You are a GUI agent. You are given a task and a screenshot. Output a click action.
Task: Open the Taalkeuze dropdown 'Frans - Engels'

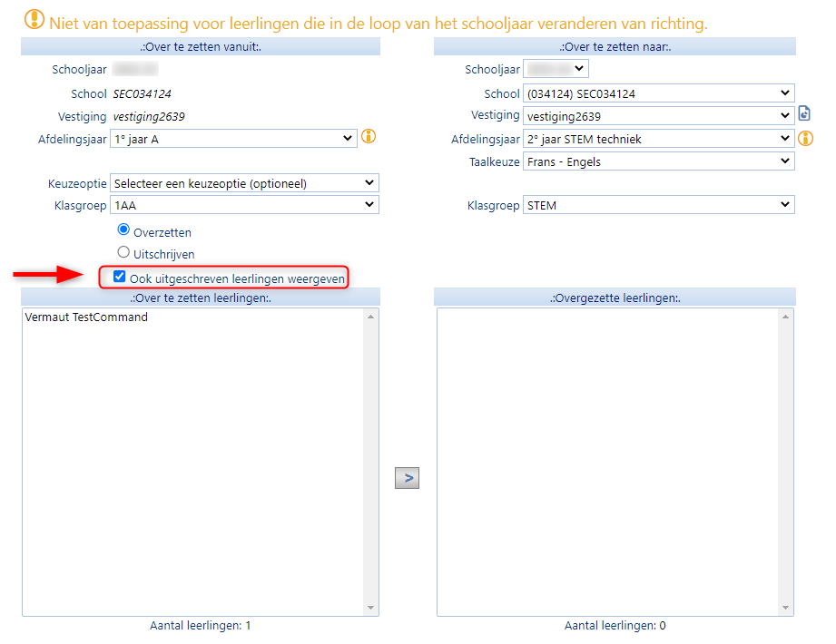[658, 161]
